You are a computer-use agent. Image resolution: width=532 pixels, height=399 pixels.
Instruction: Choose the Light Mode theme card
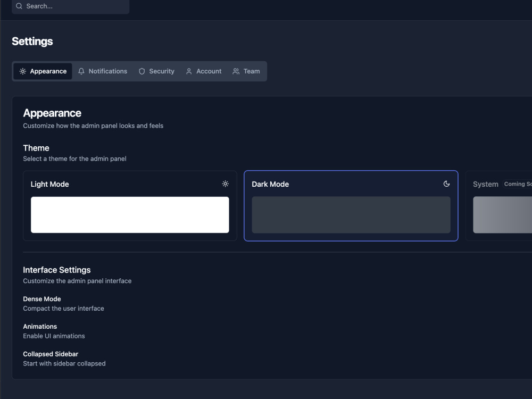point(130,206)
